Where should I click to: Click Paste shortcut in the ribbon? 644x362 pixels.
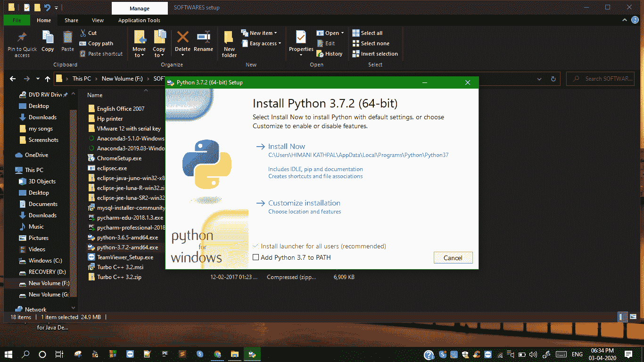tap(101, 54)
